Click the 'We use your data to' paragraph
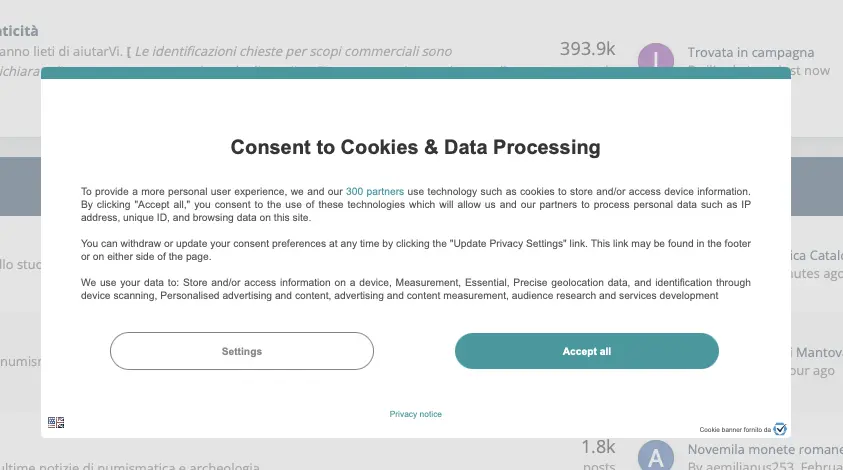 415,289
